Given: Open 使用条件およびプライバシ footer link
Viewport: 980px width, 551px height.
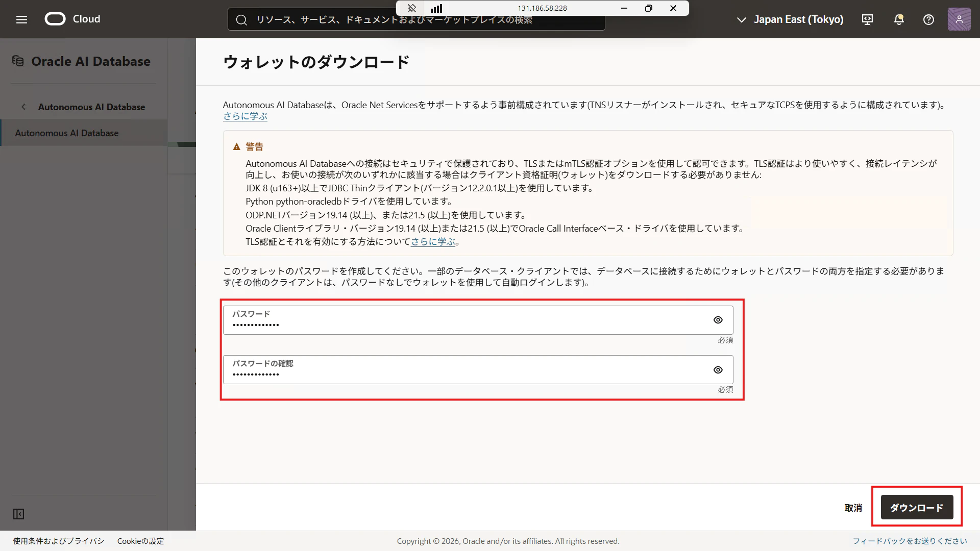Looking at the screenshot, I should pos(58,541).
